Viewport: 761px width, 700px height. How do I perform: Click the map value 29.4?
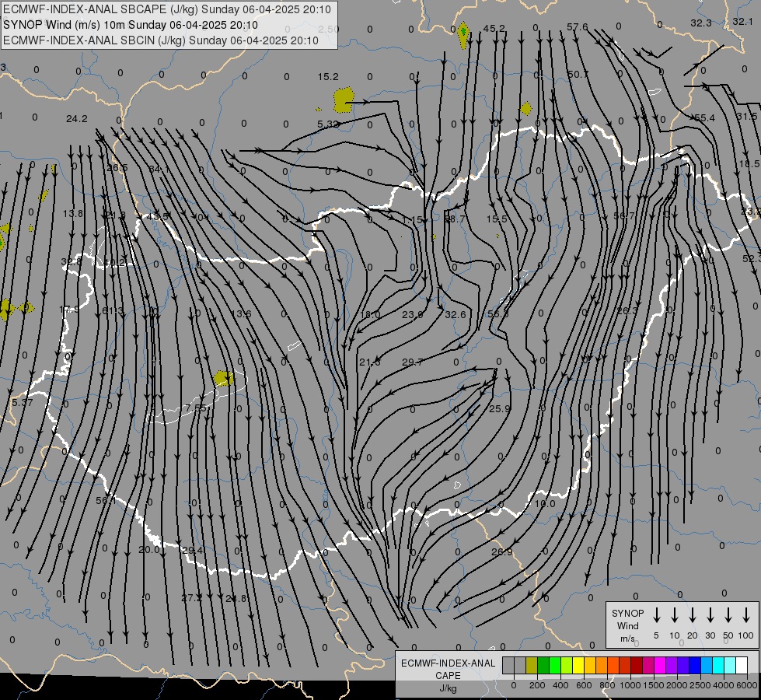point(193,551)
